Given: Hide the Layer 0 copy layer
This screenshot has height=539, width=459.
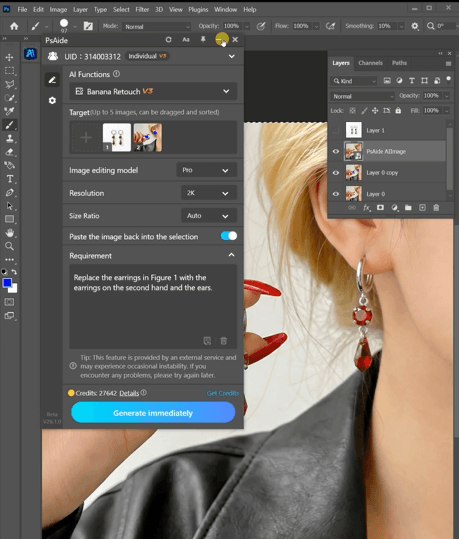Looking at the screenshot, I should coord(336,173).
